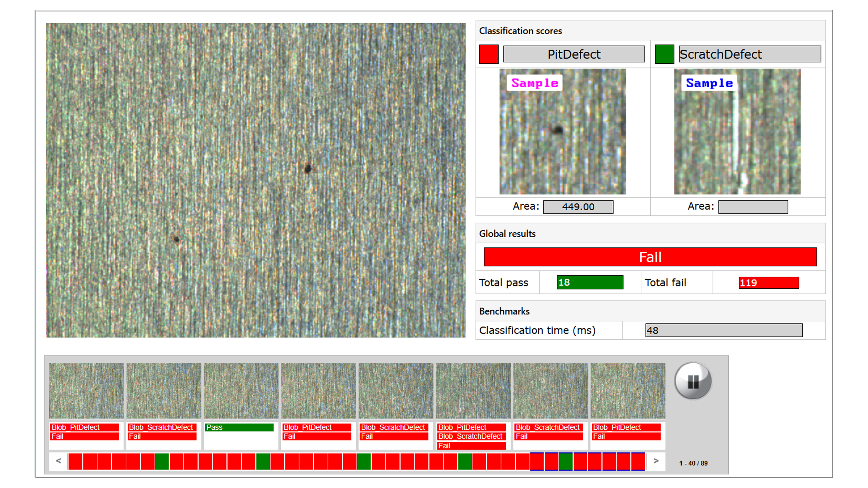The height and width of the screenshot is (488, 868).
Task: Click the PitDefect class label
Action: click(574, 54)
